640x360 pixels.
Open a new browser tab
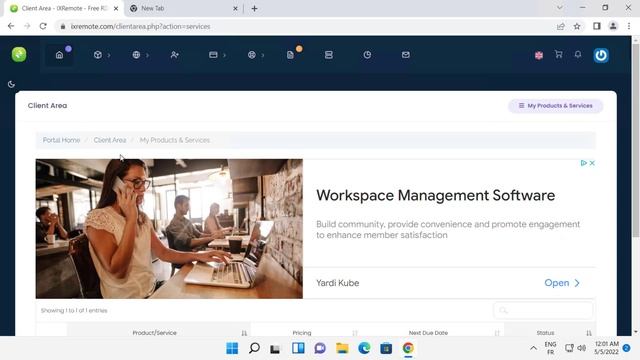254,8
